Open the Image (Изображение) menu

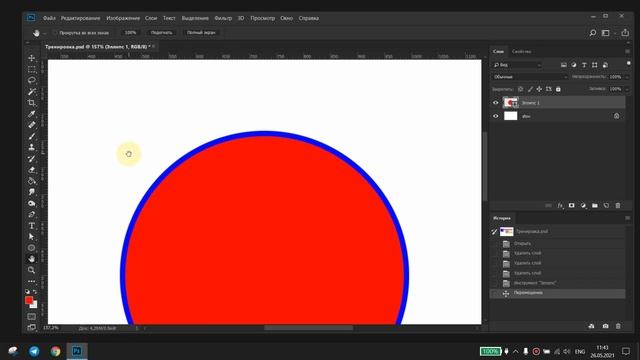[123, 18]
